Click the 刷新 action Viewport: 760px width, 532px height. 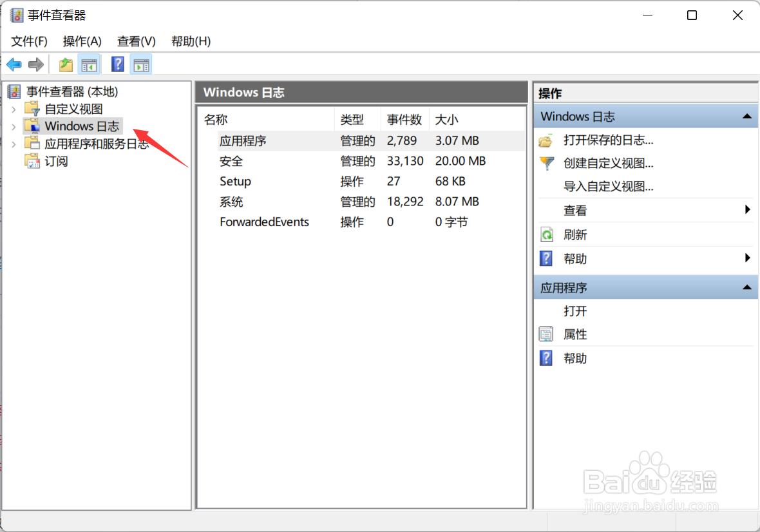tap(575, 235)
